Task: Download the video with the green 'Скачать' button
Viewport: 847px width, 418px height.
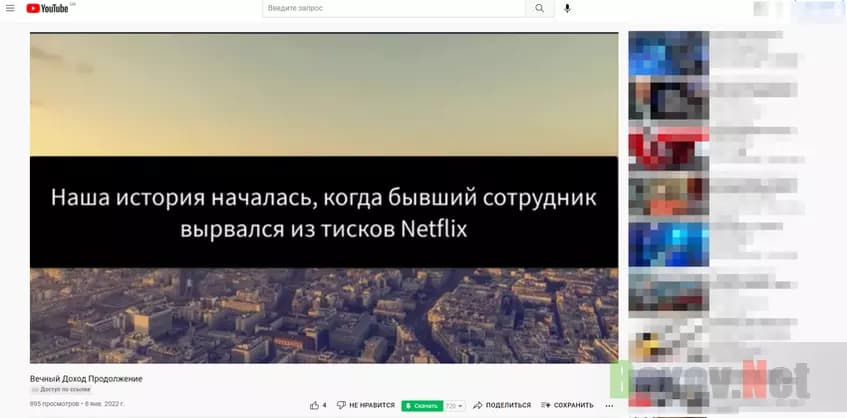Action: coord(422,406)
